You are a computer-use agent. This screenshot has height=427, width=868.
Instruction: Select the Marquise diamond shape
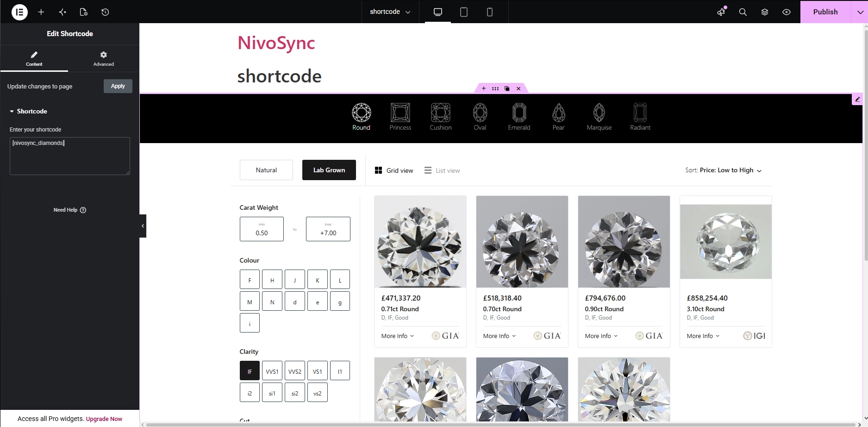point(599,117)
